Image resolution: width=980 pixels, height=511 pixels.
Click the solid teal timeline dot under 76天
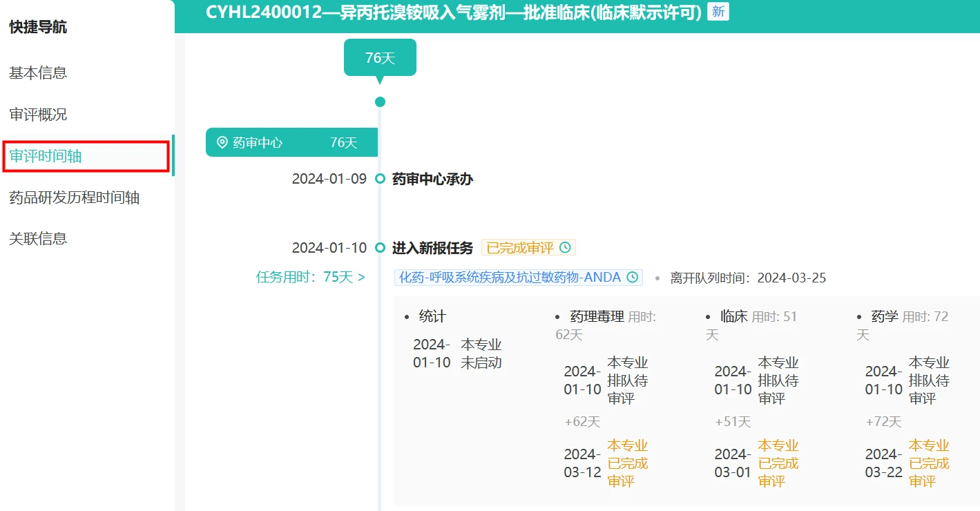[380, 102]
